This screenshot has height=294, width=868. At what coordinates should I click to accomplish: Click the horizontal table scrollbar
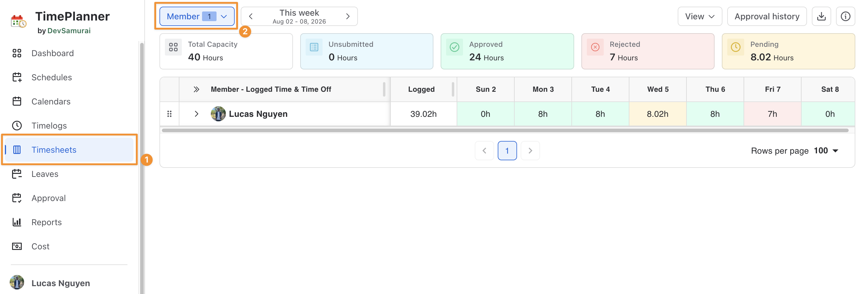pyautogui.click(x=505, y=130)
